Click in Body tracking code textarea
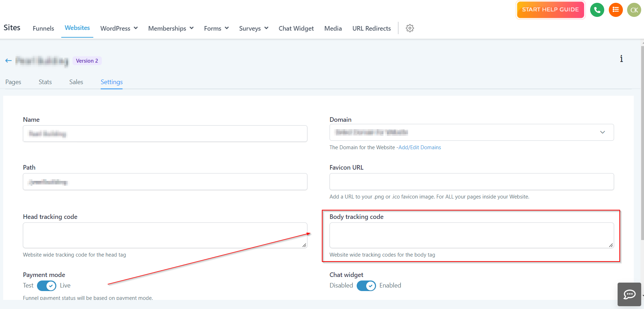This screenshot has width=644, height=309. (x=471, y=235)
